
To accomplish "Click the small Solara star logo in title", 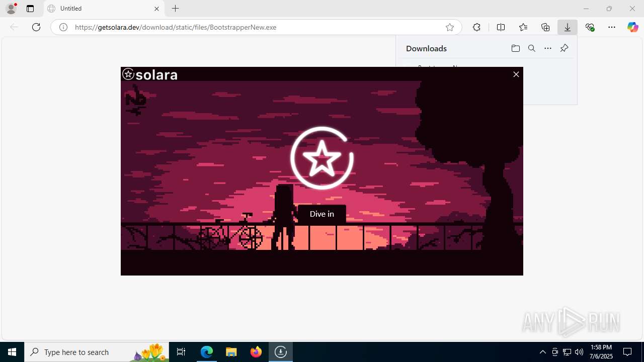I will coord(128,74).
